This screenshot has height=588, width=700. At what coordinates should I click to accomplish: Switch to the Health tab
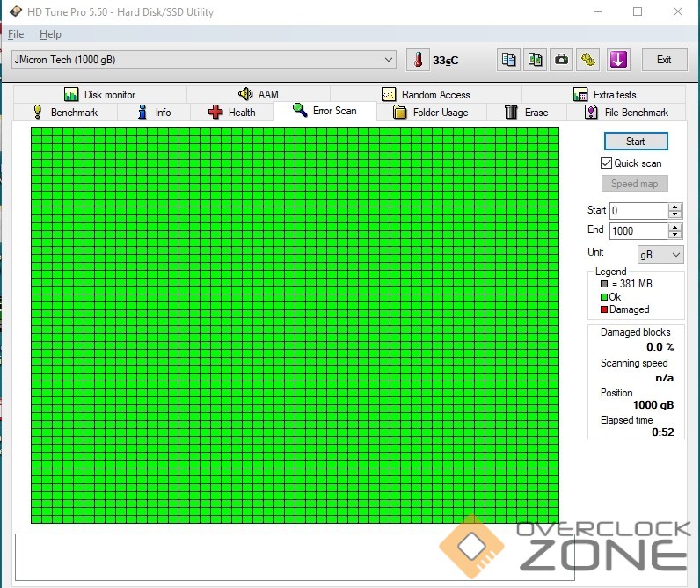point(232,113)
